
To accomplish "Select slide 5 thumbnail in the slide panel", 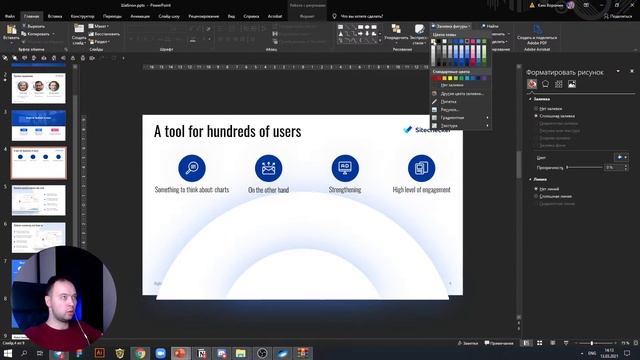I will (x=38, y=200).
